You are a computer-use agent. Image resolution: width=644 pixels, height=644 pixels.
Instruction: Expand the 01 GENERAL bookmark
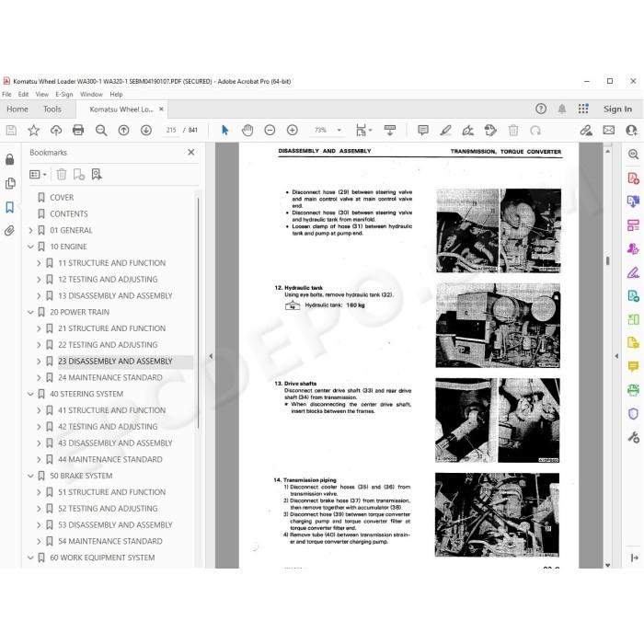30,230
